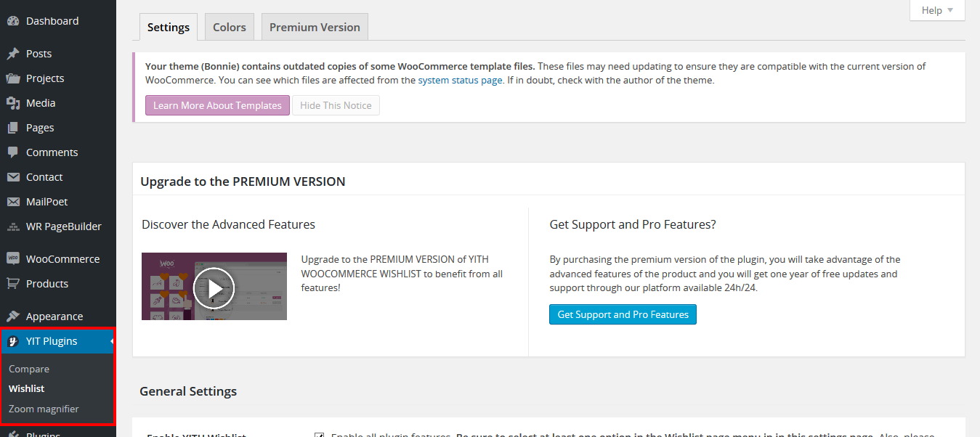
Task: Click Hide This Notice button
Action: [x=336, y=105]
